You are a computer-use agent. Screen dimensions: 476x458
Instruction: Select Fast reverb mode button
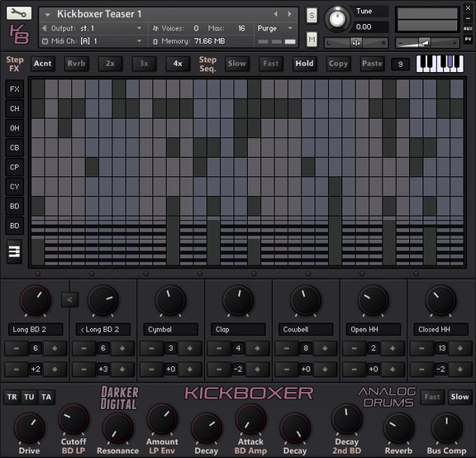[432, 398]
